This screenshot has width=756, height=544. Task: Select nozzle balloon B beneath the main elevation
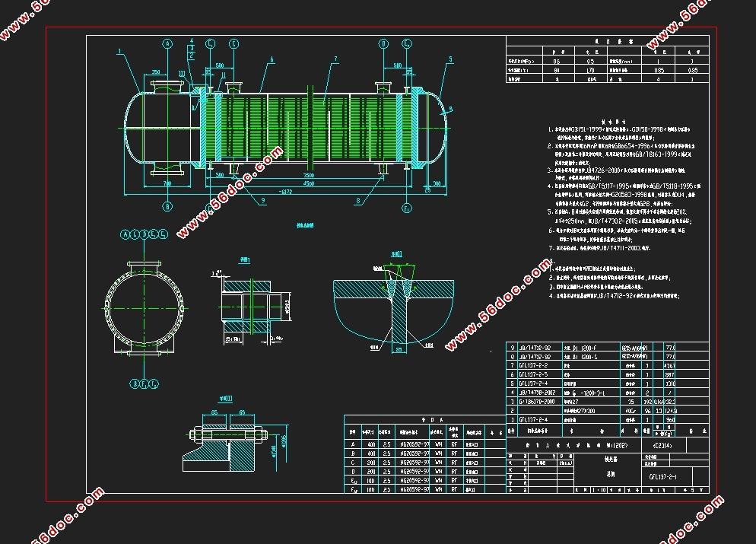click(167, 206)
